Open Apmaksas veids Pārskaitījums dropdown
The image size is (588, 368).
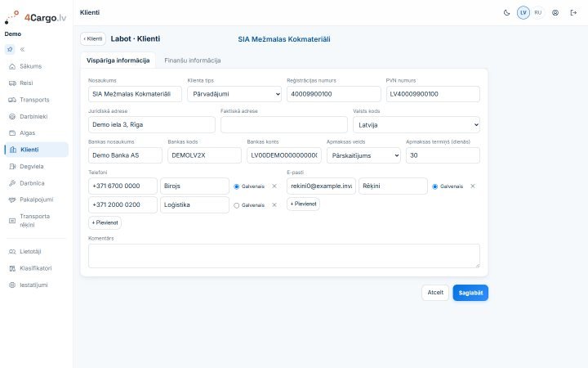(x=363, y=155)
